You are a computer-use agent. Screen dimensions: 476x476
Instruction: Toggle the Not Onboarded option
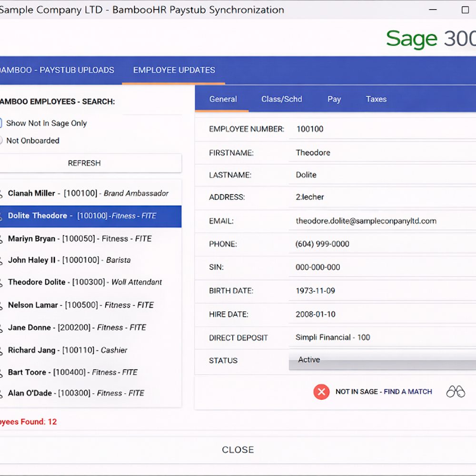click(x=1, y=140)
